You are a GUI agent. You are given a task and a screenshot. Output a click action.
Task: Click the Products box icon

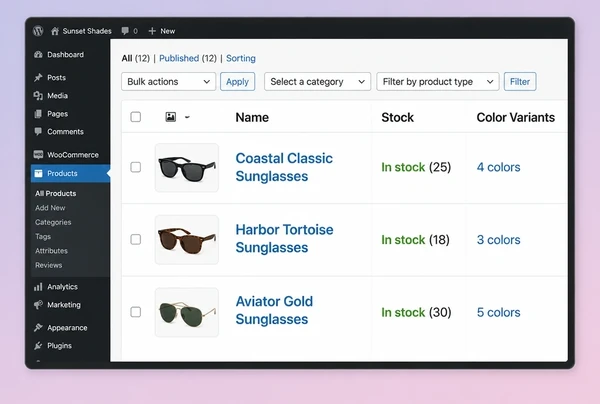(38, 173)
